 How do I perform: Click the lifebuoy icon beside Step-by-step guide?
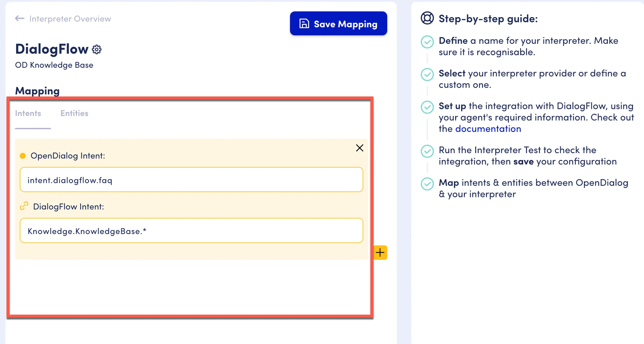(427, 18)
